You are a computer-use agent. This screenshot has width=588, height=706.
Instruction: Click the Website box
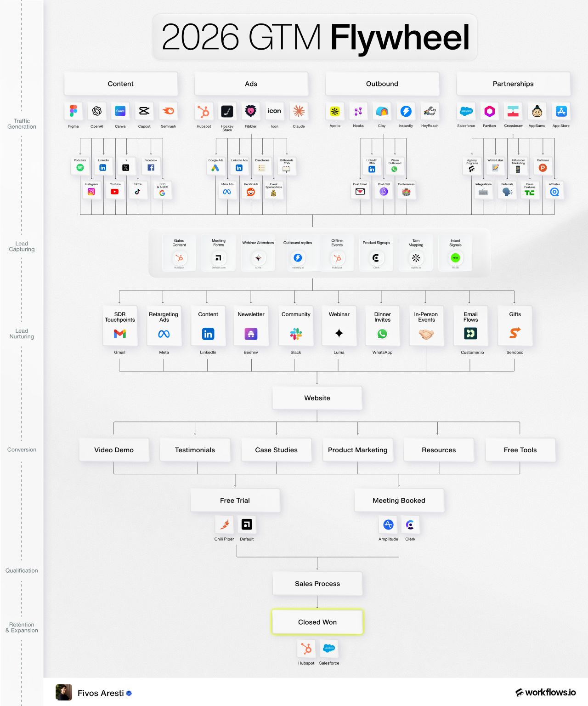317,398
